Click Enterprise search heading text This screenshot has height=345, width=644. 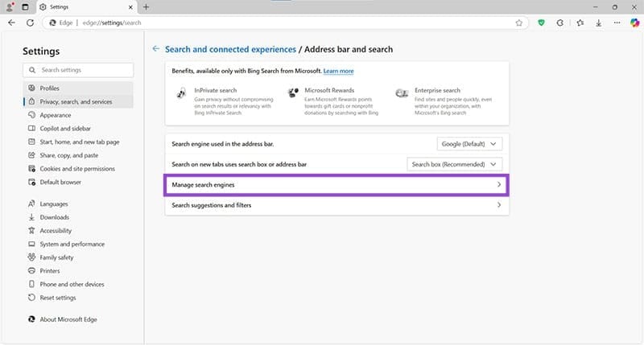437,90
